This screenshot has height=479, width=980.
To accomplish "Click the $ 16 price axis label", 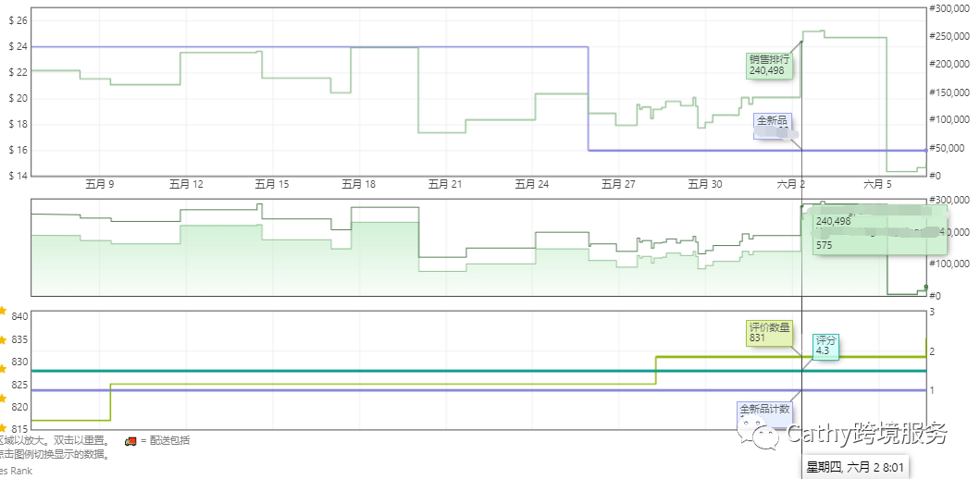I will (x=19, y=150).
